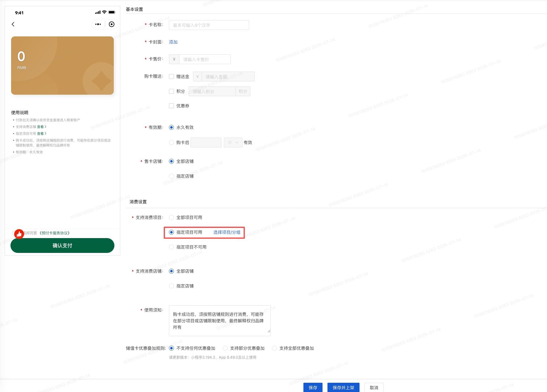The width and height of the screenshot is (547, 392).
Task: Expand the 年 unit dropdown
Action: 233,142
